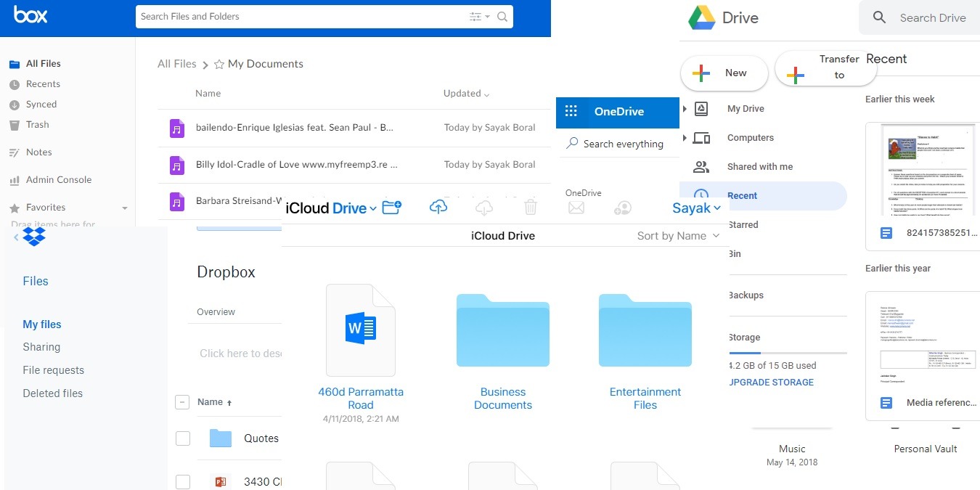The height and width of the screenshot is (490, 980).
Task: Create a new folder in iCloud Drive
Action: pos(392,207)
